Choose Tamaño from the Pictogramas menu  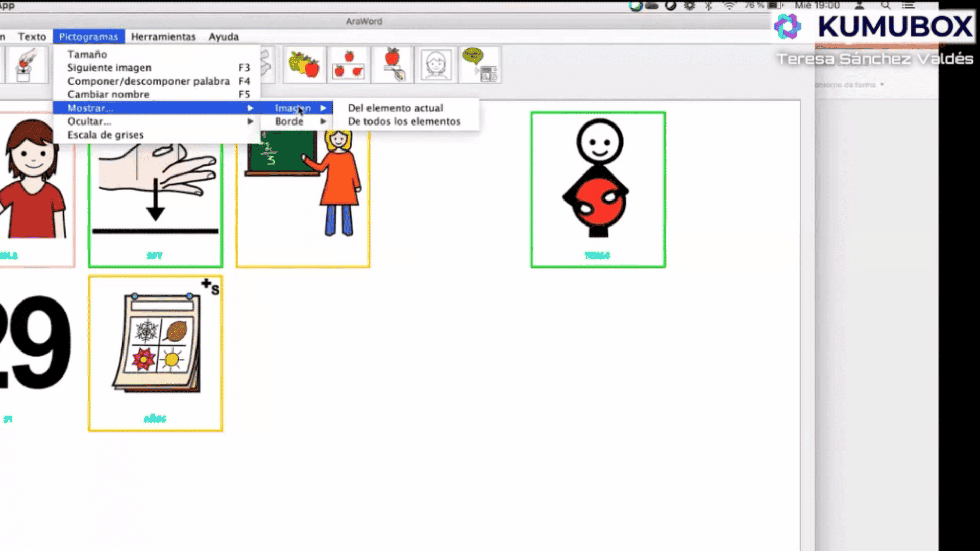[x=157, y=54]
